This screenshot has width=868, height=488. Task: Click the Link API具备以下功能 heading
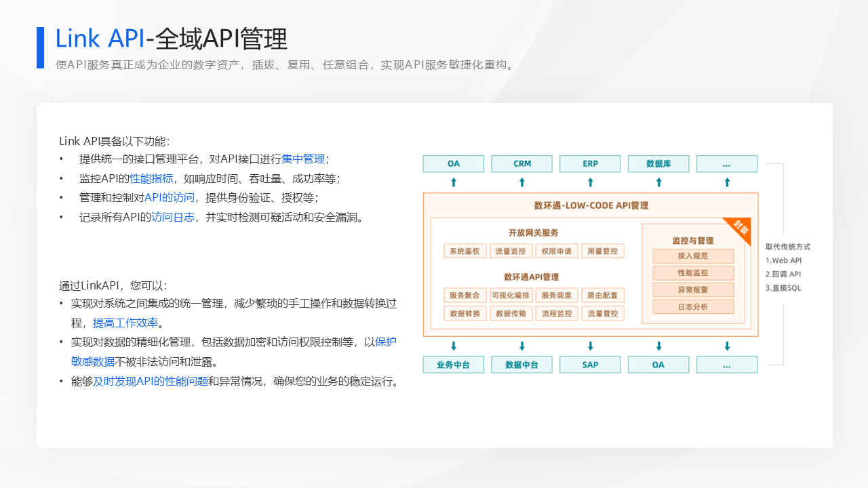114,141
